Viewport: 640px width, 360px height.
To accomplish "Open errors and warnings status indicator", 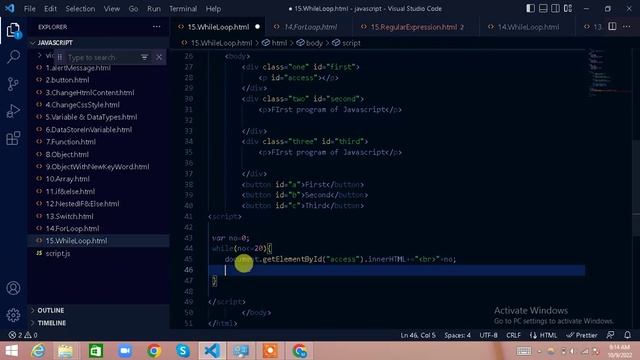I will click(23, 335).
